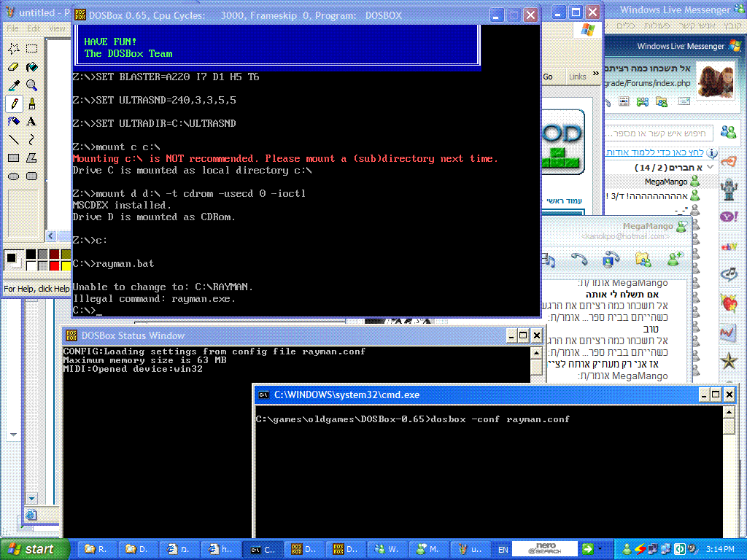Pick the dark red swatch in Paint palette
Viewport: 747px width, 560px height.
point(55,254)
